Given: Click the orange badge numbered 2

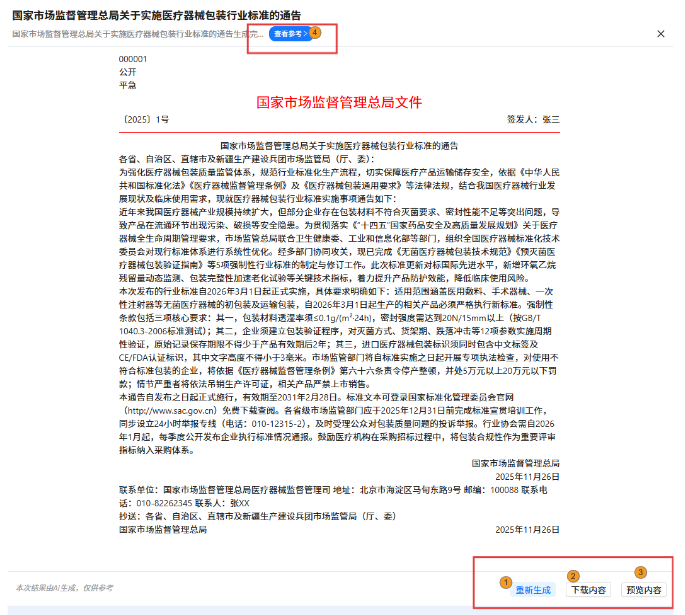Looking at the screenshot, I should pyautogui.click(x=573, y=575).
